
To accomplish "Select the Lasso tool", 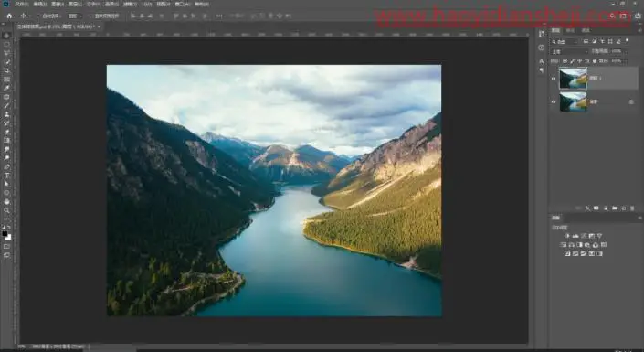I will point(6,53).
